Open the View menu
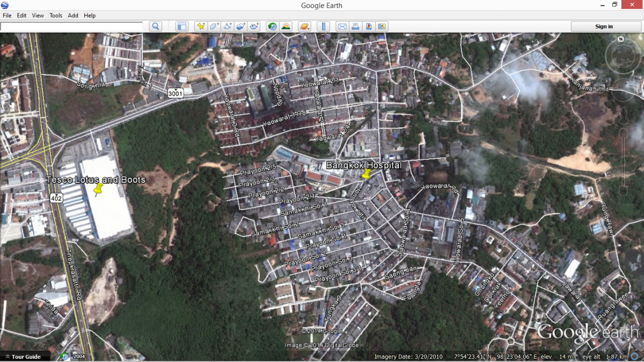 tap(38, 16)
